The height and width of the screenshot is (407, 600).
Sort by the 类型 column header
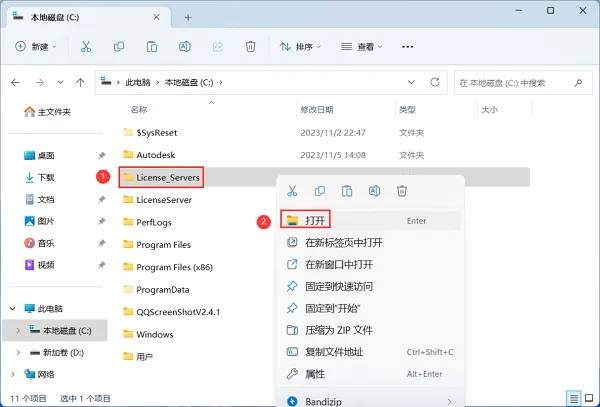(x=407, y=110)
